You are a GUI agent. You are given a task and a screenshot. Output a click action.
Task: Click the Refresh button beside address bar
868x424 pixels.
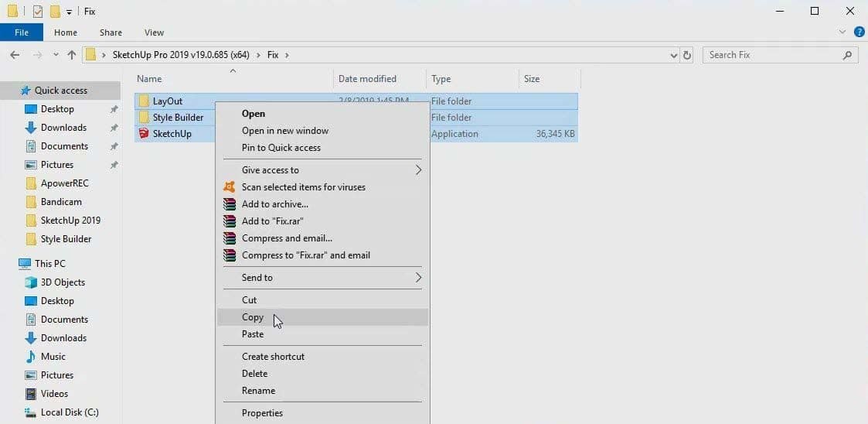tap(687, 55)
